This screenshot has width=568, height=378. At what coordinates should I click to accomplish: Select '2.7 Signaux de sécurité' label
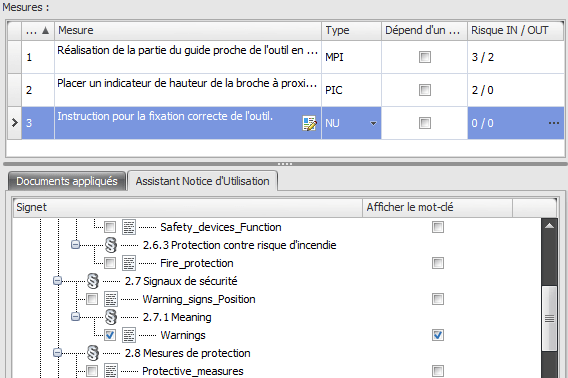tap(181, 281)
